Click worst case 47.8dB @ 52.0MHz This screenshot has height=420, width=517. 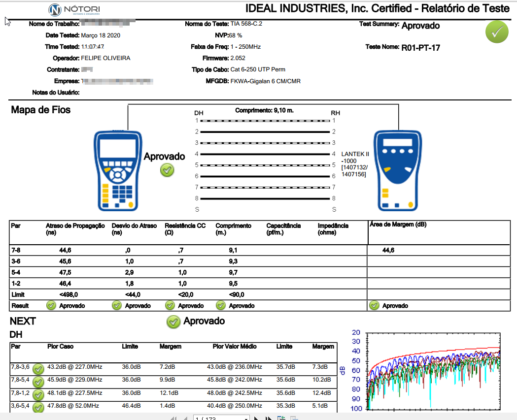click(73, 406)
